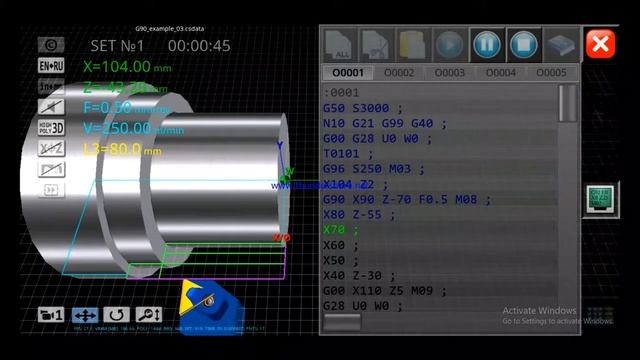Select the O0001 program tab

coord(348,73)
